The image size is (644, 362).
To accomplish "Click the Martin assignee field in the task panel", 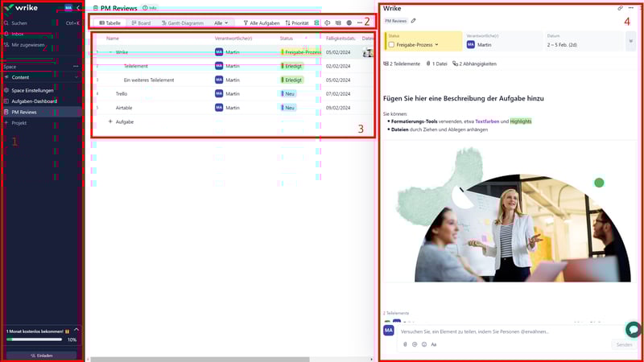I will click(503, 41).
